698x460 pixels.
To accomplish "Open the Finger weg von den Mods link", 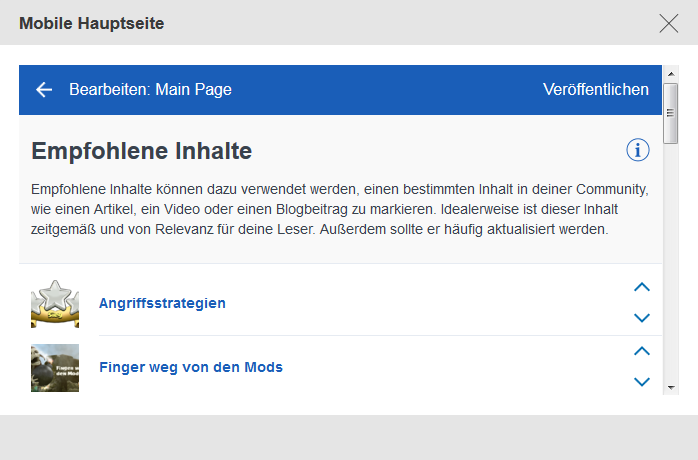I will point(191,367).
